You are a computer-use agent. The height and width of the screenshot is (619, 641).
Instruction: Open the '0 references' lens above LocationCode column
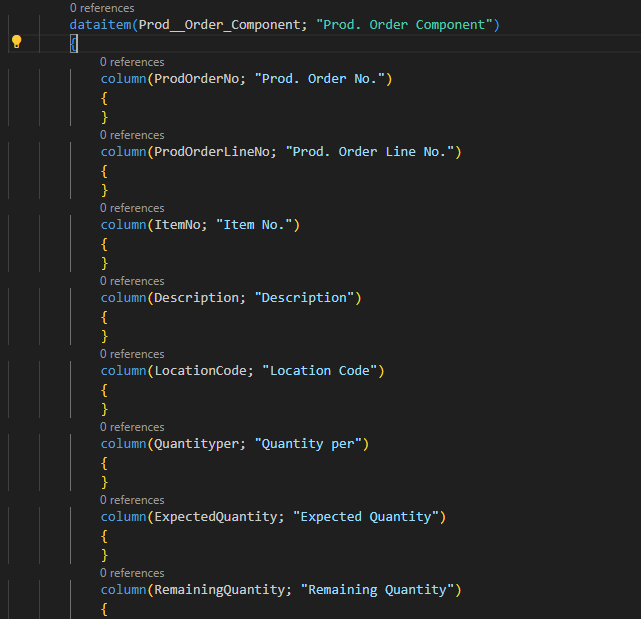pyautogui.click(x=132, y=354)
